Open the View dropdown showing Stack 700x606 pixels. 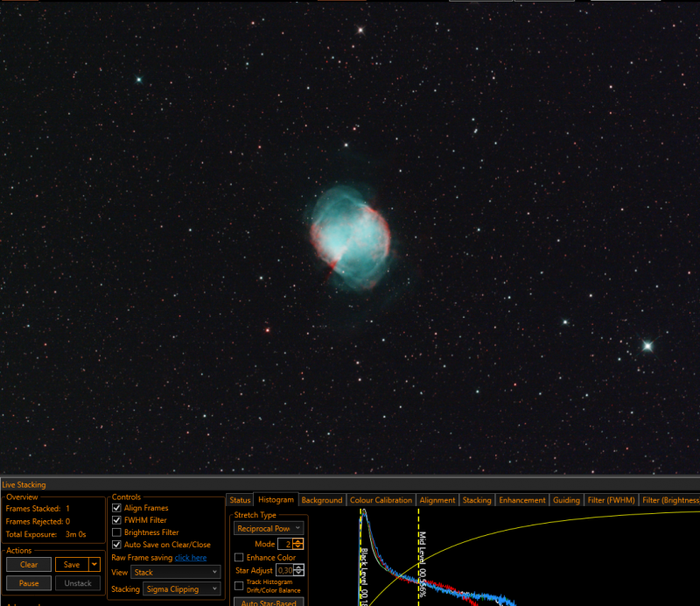(x=176, y=573)
